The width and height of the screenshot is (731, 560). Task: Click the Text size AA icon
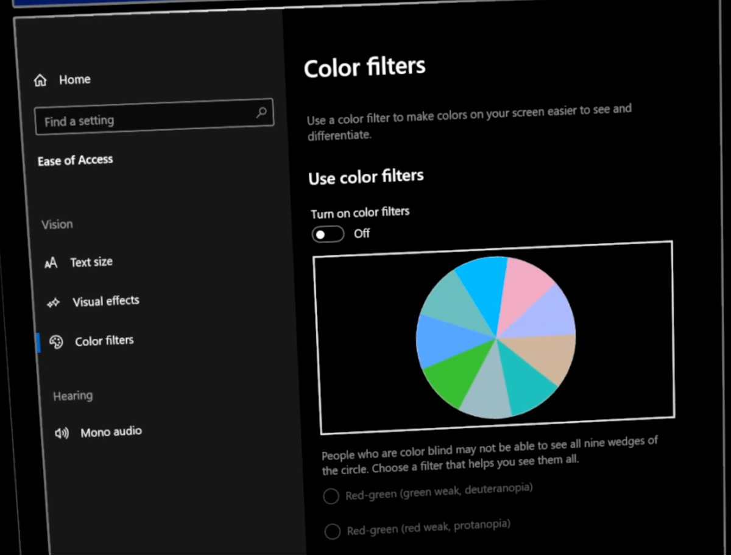51,263
